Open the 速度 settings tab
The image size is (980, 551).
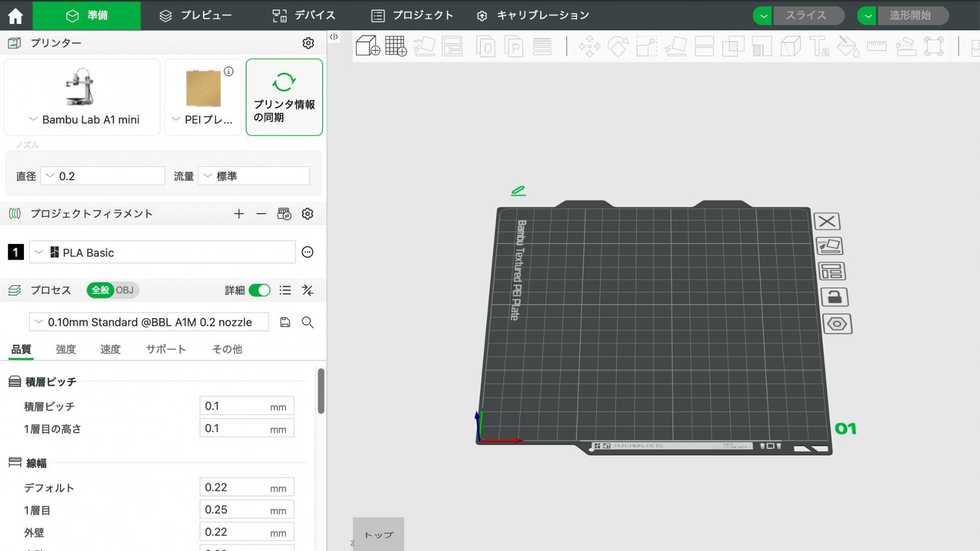(110, 349)
